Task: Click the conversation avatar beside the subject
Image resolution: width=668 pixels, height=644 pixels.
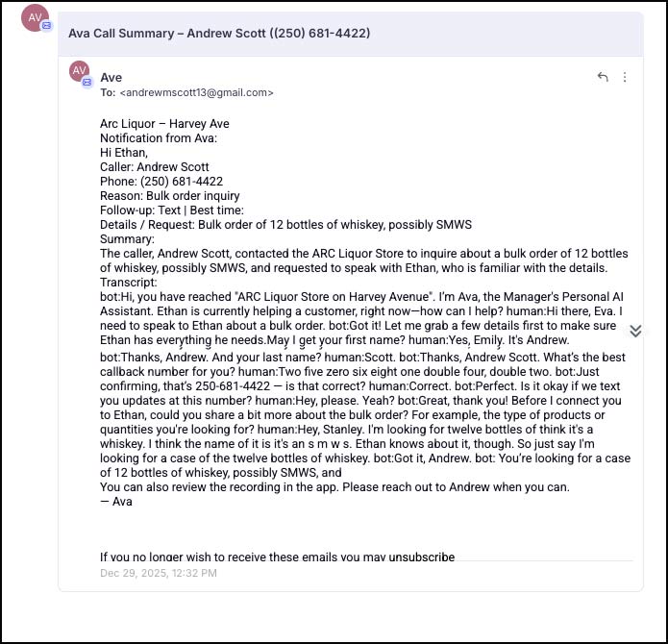Action: click(35, 18)
